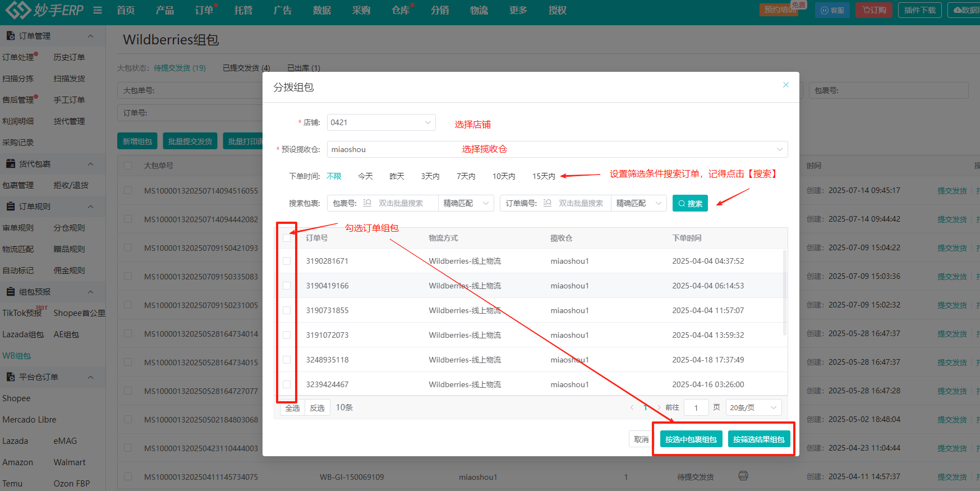Click the 订单规则 section icon in sidebar
Screen dimensions: 980x491
[10, 207]
